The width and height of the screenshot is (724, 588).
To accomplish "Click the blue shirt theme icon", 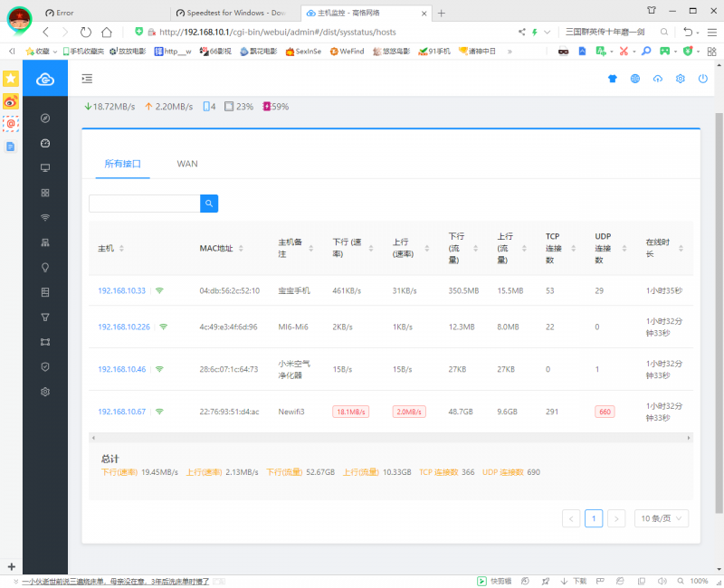I will pyautogui.click(x=612, y=79).
